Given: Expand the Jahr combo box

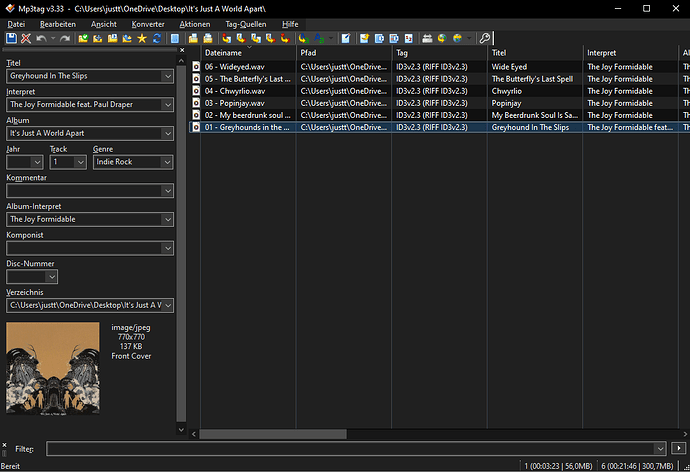Looking at the screenshot, I should [x=37, y=162].
